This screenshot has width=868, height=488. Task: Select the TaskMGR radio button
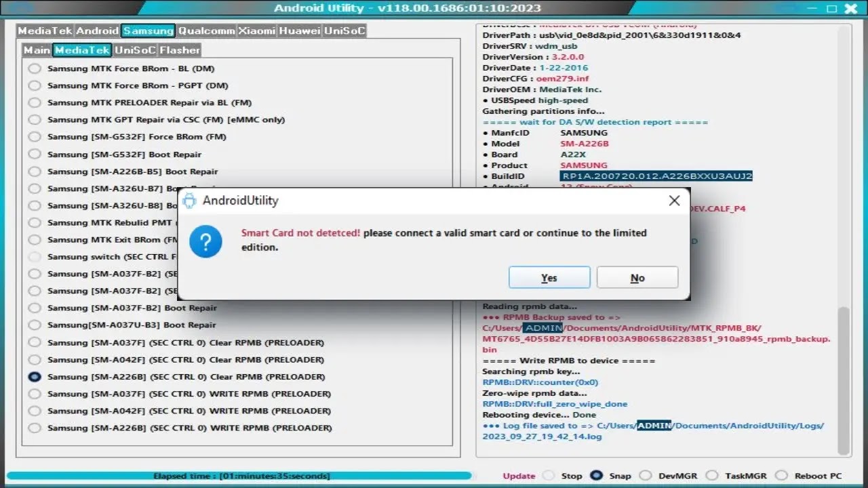click(711, 476)
